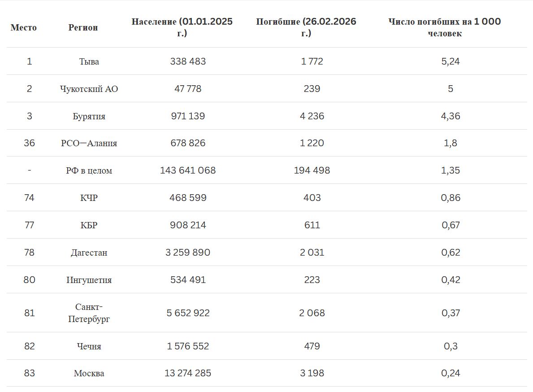Select the "Чукотский АО" region cell

[x=89, y=89]
